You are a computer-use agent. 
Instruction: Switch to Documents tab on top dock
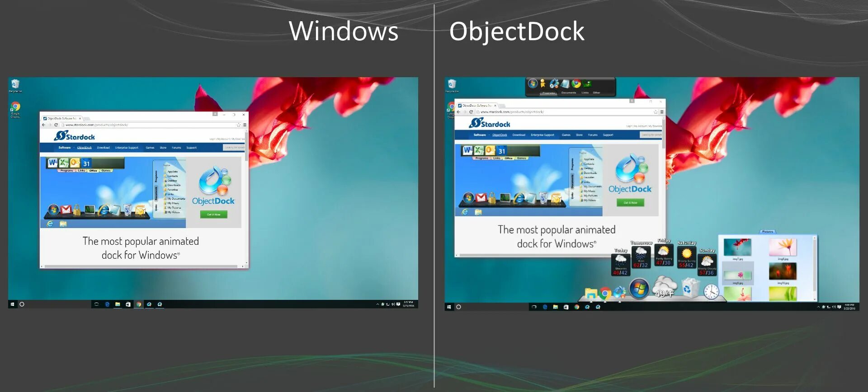(569, 93)
